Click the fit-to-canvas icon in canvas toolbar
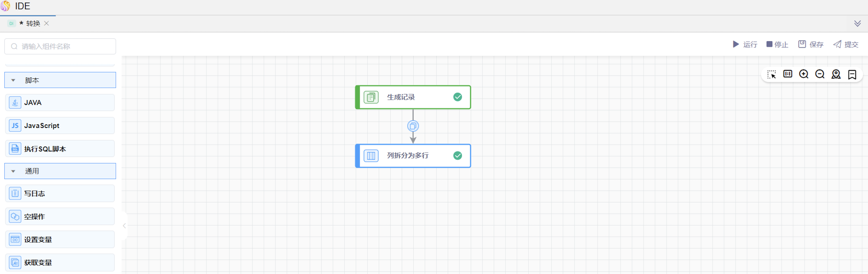This screenshot has width=868, height=274. (x=787, y=74)
